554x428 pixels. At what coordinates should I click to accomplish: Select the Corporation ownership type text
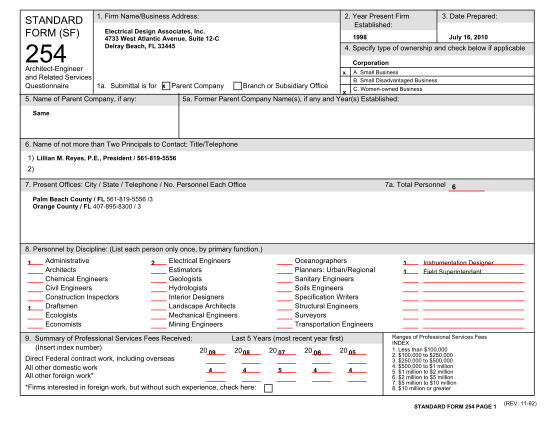click(371, 63)
